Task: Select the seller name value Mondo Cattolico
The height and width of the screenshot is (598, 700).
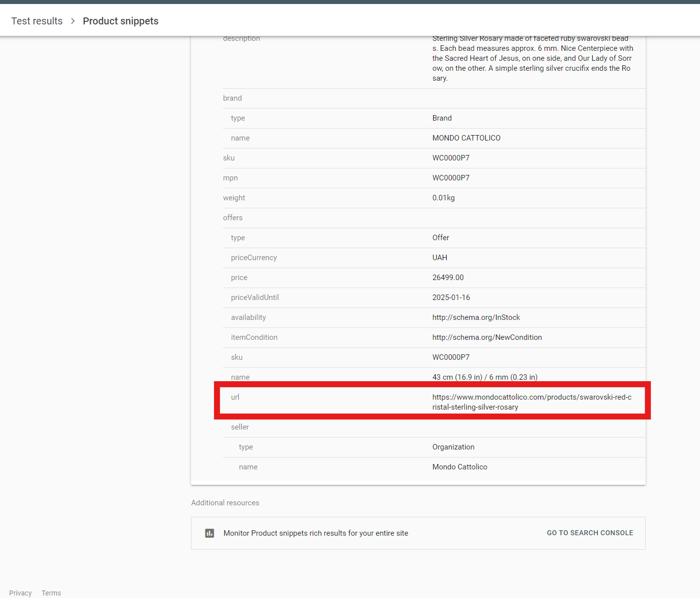Action: click(460, 467)
